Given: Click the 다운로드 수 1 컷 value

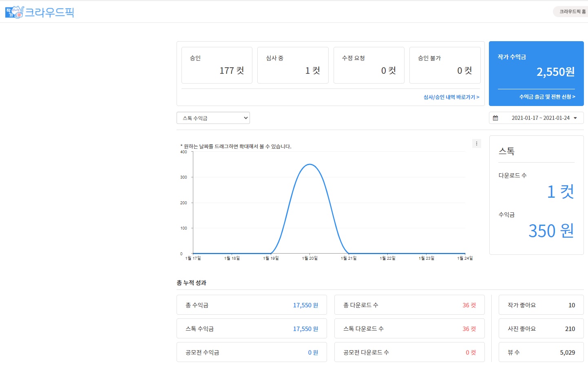Looking at the screenshot, I should point(560,192).
